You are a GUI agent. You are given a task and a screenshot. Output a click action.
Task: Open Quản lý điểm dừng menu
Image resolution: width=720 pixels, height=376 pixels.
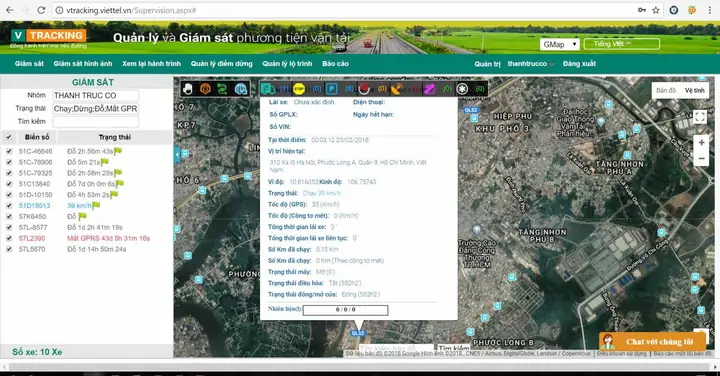222,63
